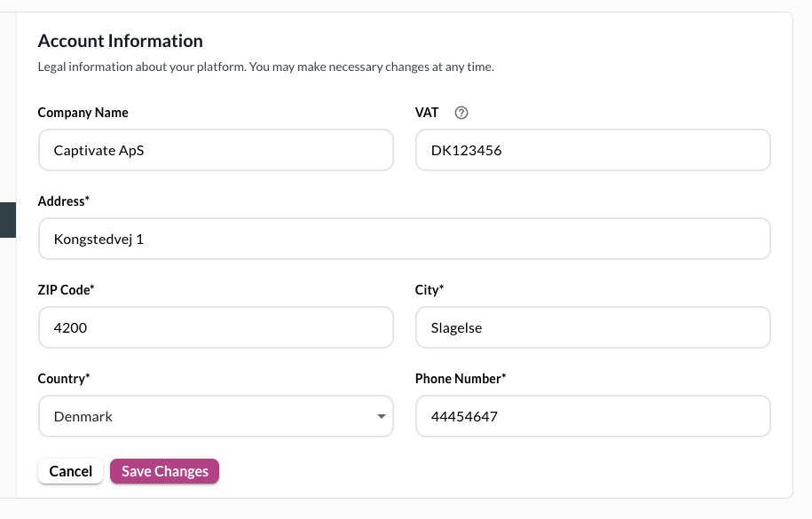This screenshot has width=812, height=519.
Task: Focus the VAT field containing DK123456
Action: coord(592,150)
